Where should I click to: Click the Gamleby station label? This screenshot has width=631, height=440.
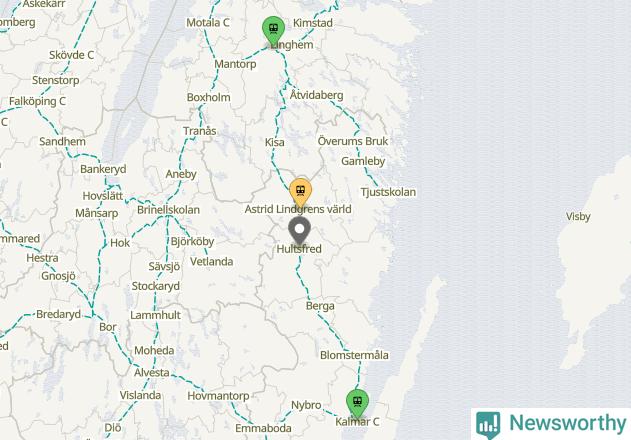(363, 161)
